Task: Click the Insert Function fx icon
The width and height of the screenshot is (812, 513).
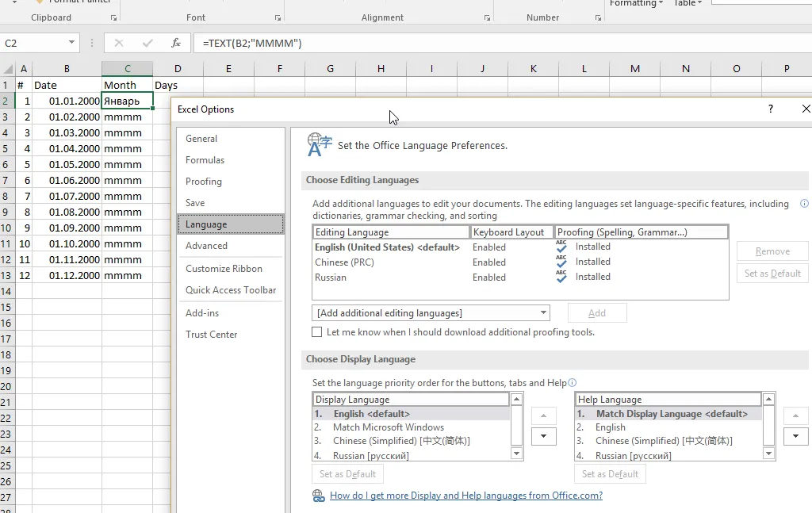Action: point(176,43)
